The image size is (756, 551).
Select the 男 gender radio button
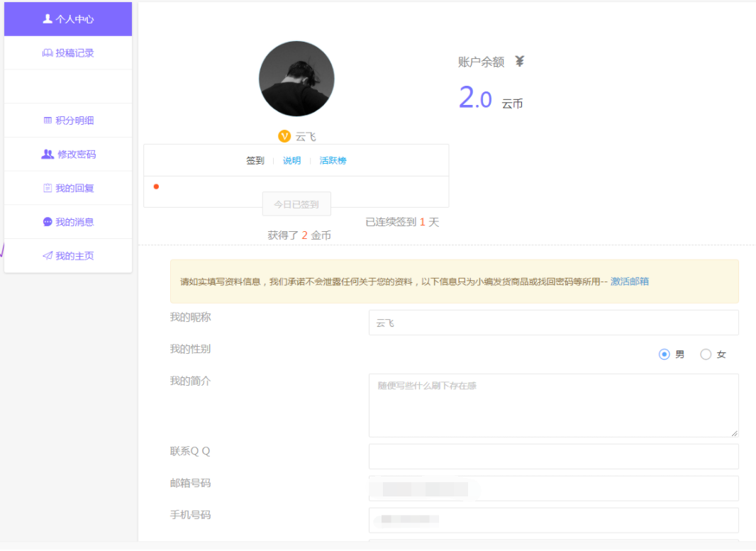(x=665, y=355)
